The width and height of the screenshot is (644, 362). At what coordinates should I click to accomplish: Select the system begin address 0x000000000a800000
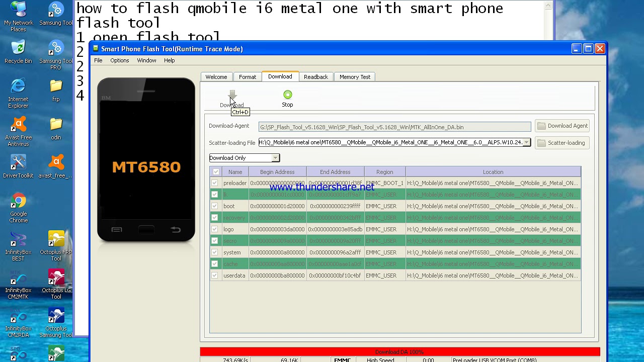click(x=277, y=252)
